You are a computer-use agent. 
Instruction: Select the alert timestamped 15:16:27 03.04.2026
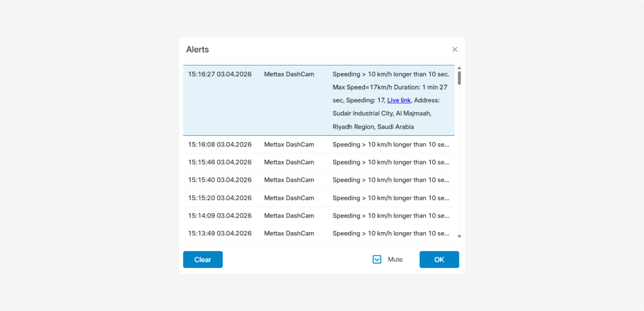[319, 100]
